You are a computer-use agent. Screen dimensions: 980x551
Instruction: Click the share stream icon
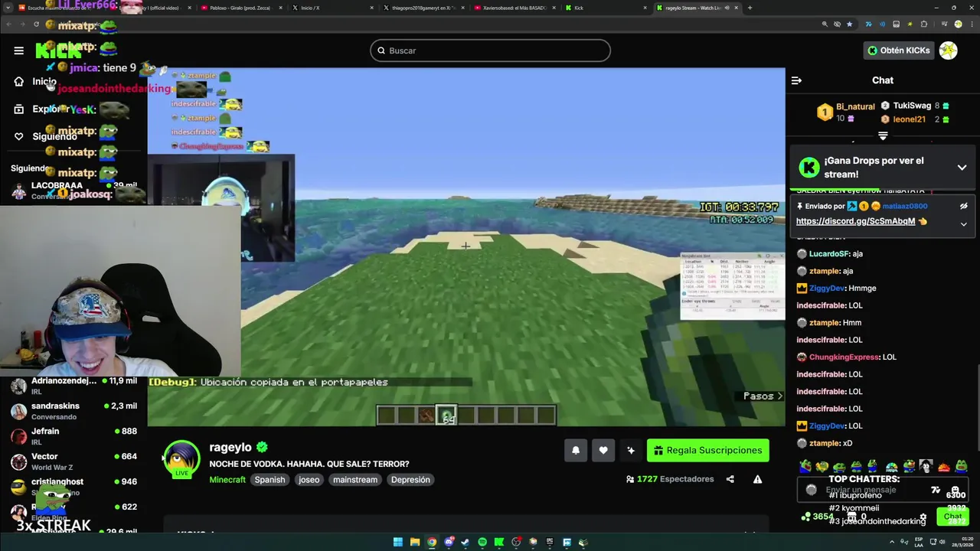(x=730, y=479)
